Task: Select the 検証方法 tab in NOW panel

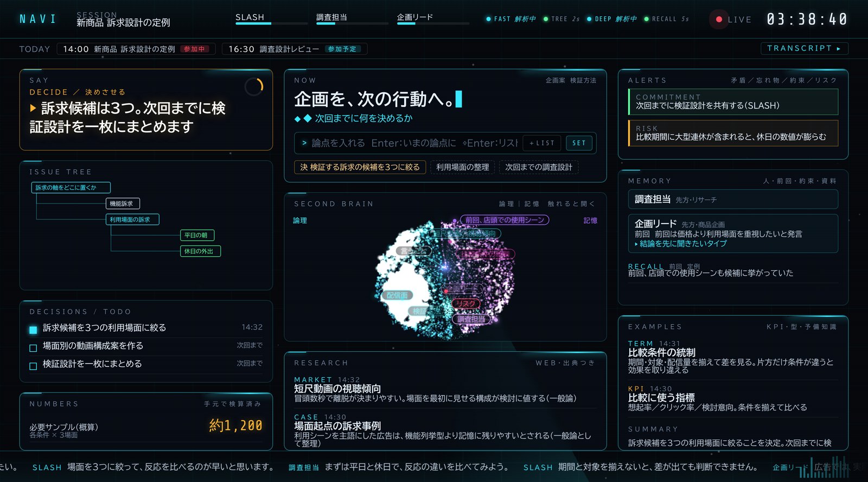Action: point(583,80)
